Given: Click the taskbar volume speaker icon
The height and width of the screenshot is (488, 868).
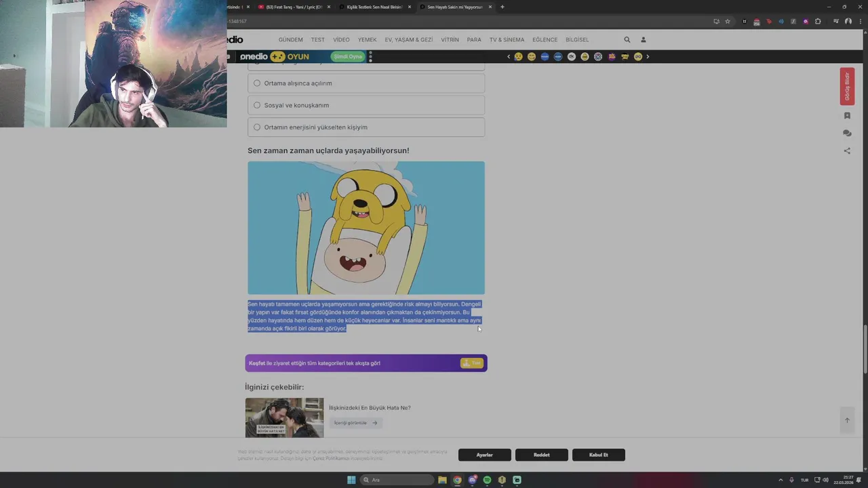Looking at the screenshot, I should pos(825,480).
